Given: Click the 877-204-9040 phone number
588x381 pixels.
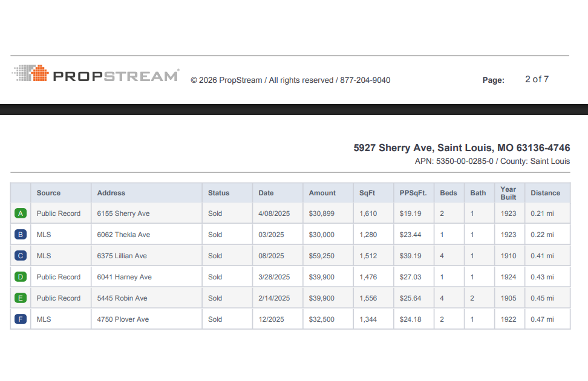Looking at the screenshot, I should 365,80.
